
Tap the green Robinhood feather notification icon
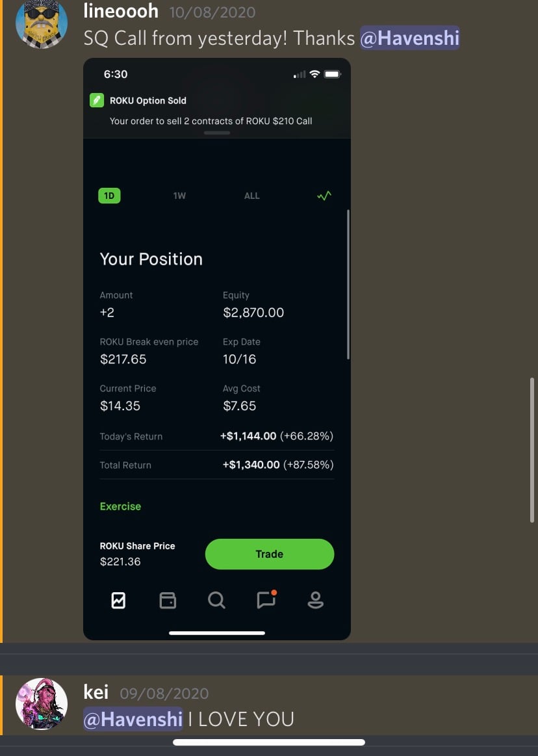pos(97,100)
